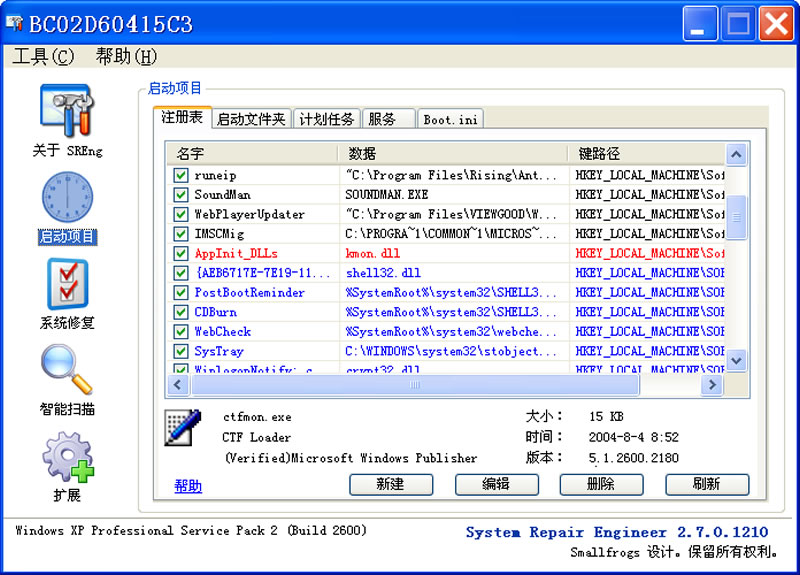This screenshot has width=800, height=575.
Task: Click the (Verified)Microsoft Windows Publisher text
Action: tap(351, 458)
